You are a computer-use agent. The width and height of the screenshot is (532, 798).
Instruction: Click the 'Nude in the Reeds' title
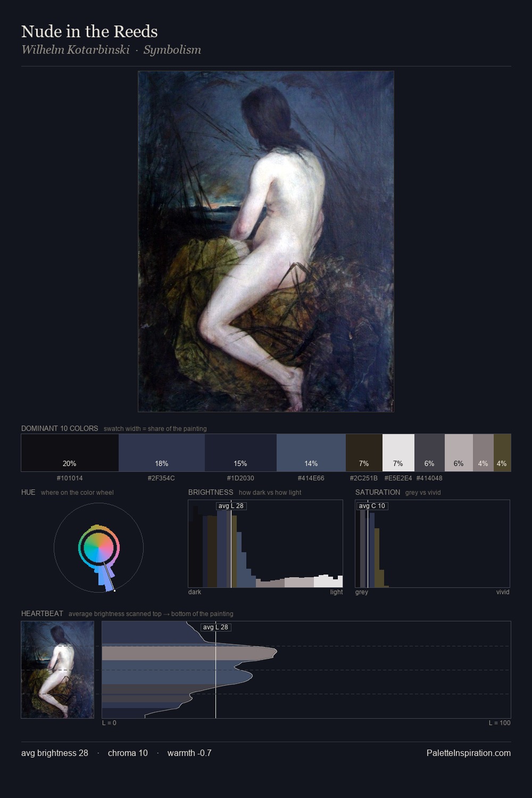89,31
